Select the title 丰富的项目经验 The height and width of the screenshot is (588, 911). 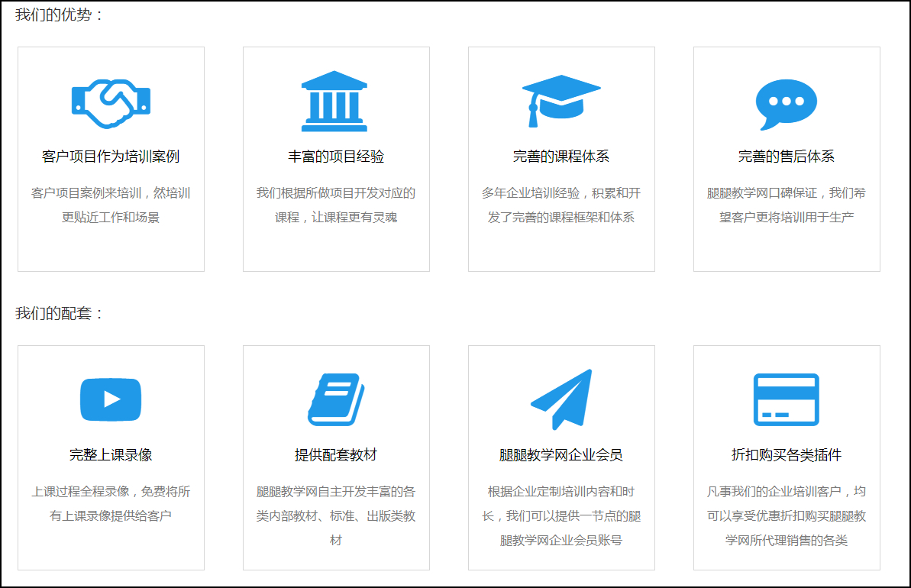336,157
